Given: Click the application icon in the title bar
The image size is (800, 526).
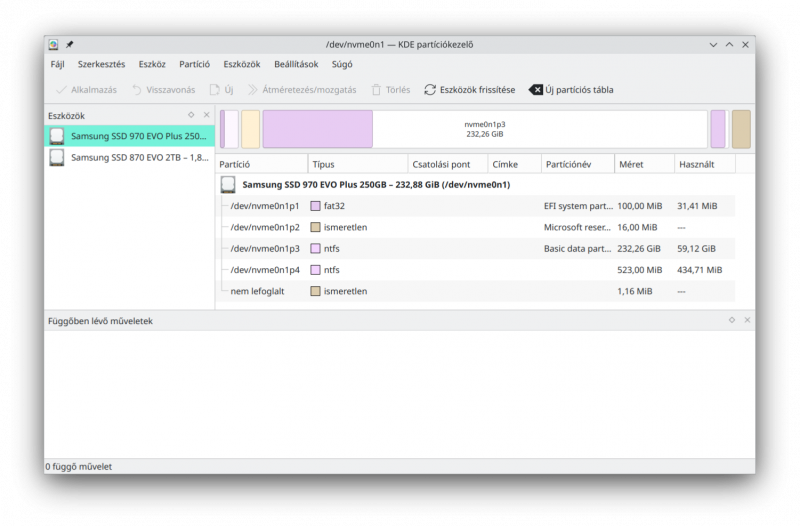Looking at the screenshot, I should tap(53, 45).
